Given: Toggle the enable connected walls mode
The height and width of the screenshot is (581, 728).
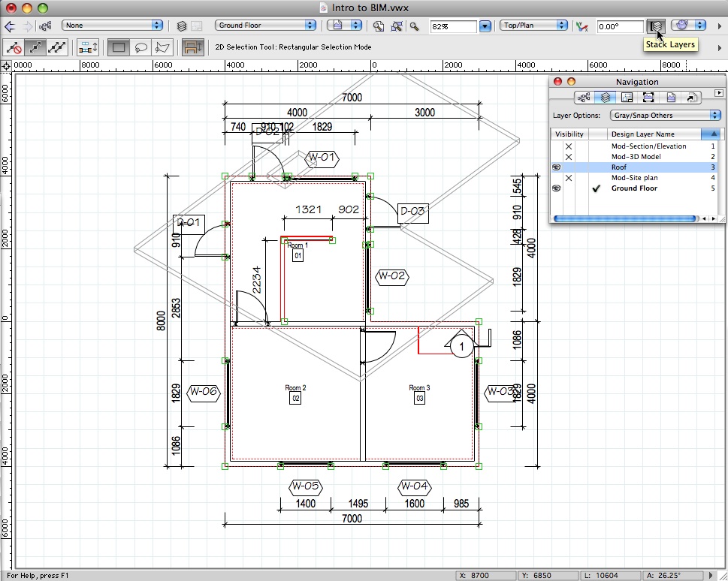Looking at the screenshot, I should tap(87, 47).
